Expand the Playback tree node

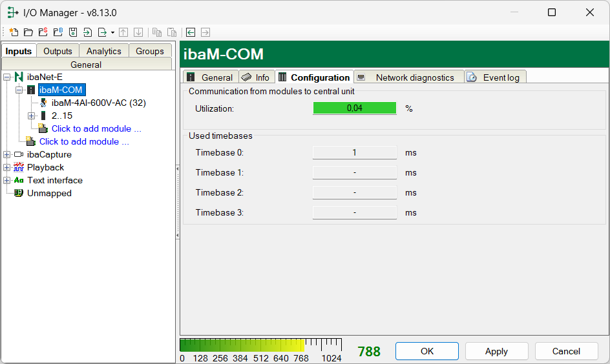pos(6,167)
